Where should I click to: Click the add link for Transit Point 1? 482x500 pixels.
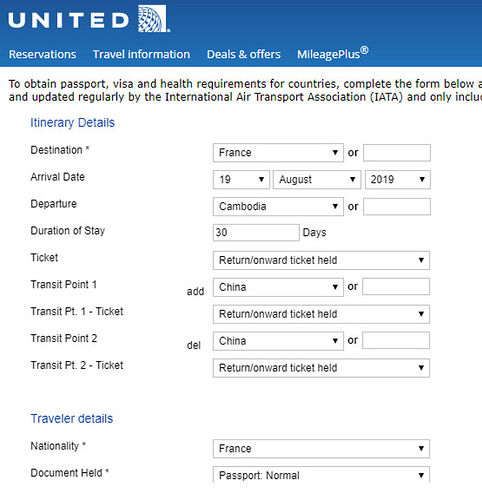[195, 292]
